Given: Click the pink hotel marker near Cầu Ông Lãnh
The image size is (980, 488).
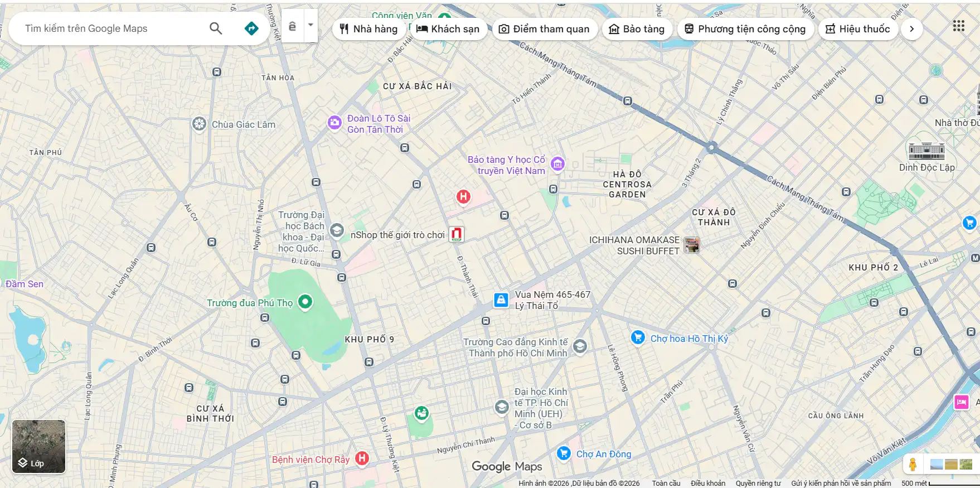Looking at the screenshot, I should point(962,402).
